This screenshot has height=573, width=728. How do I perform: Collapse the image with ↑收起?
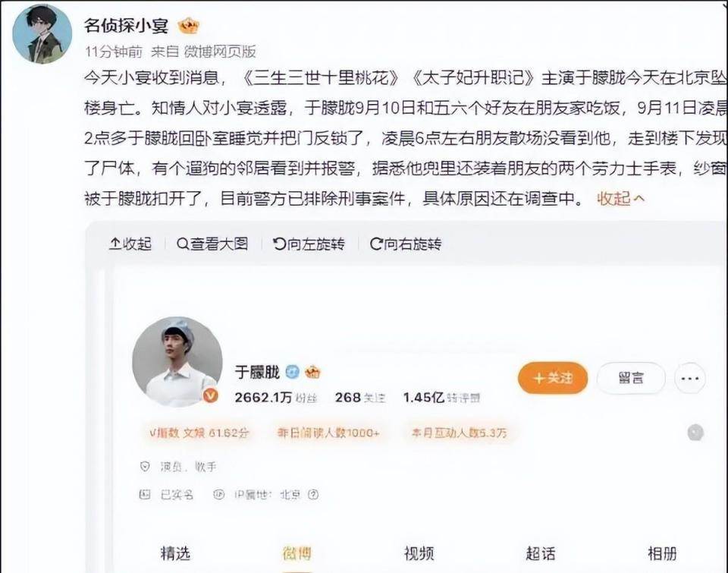click(130, 244)
